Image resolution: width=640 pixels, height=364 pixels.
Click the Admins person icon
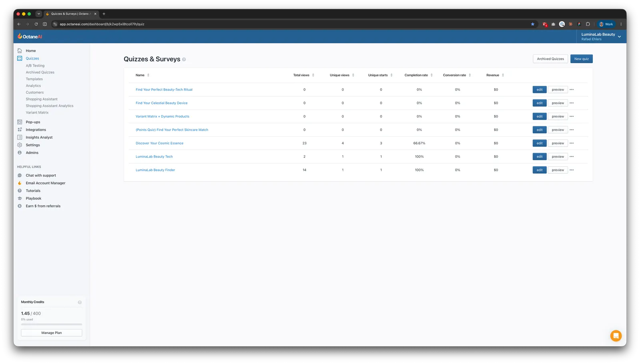[x=20, y=153]
